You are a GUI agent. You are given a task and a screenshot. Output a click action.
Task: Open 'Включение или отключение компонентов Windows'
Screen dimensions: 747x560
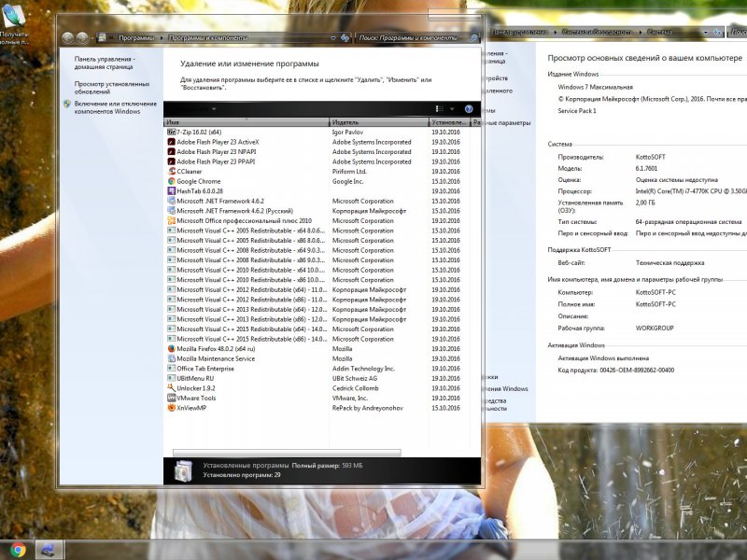pyautogui.click(x=115, y=107)
